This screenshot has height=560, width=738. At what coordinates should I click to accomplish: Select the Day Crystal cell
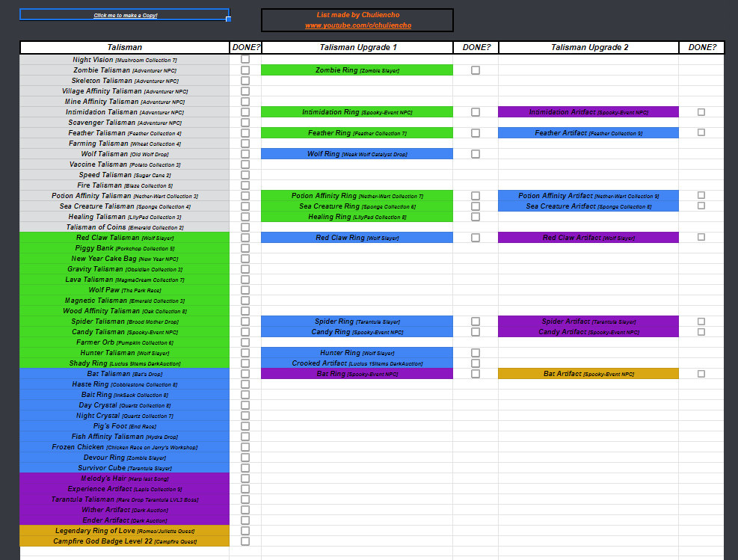(125, 405)
